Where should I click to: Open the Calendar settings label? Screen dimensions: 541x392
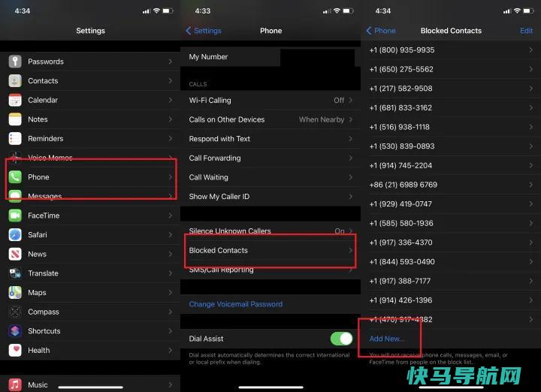(x=43, y=100)
